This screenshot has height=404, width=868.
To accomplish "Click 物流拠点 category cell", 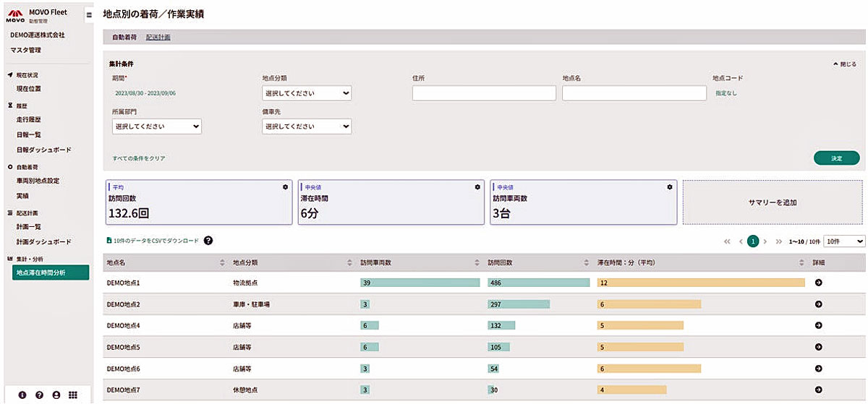I will tap(245, 283).
